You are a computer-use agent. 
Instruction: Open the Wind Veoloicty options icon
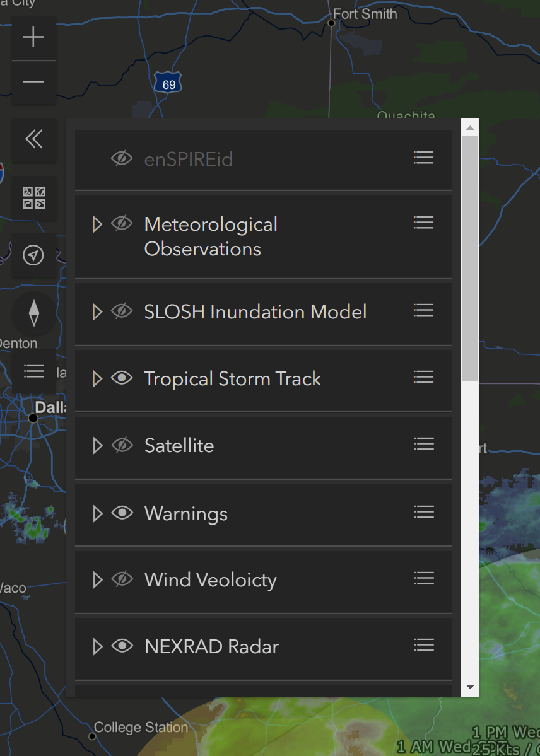[423, 577]
